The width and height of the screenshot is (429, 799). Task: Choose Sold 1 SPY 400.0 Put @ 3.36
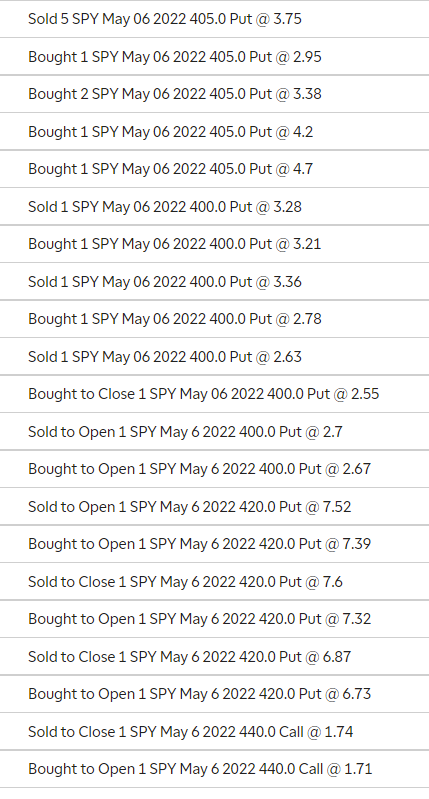click(x=214, y=281)
